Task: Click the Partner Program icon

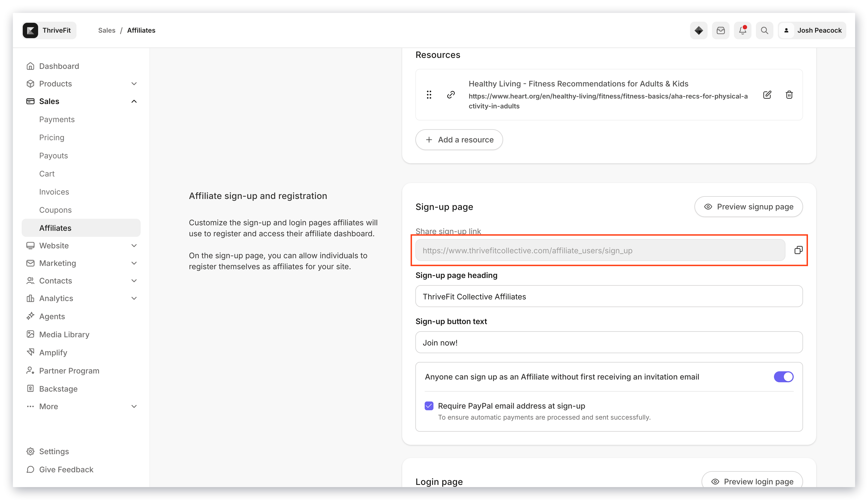Action: (30, 370)
